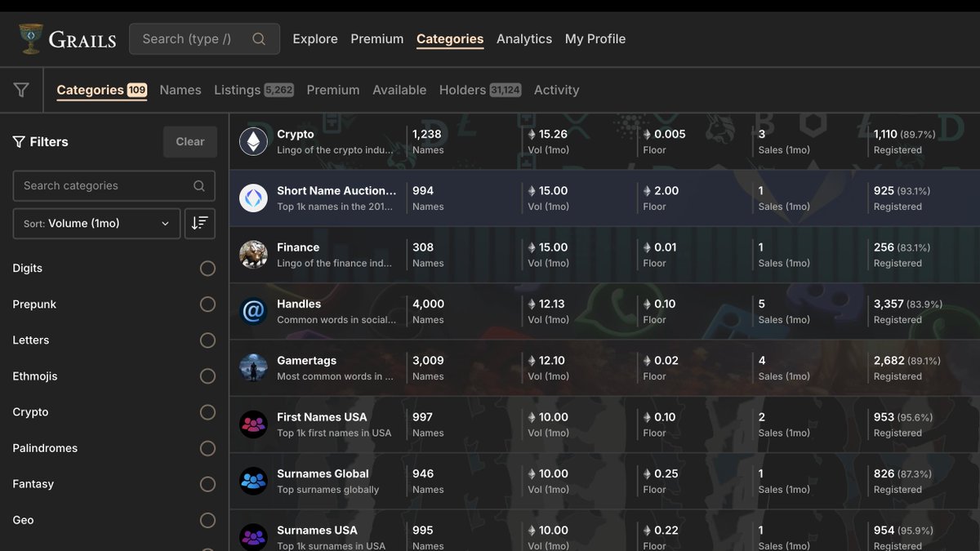Switch to the Premium sub-tab
The width and height of the screenshot is (980, 551).
coord(333,90)
